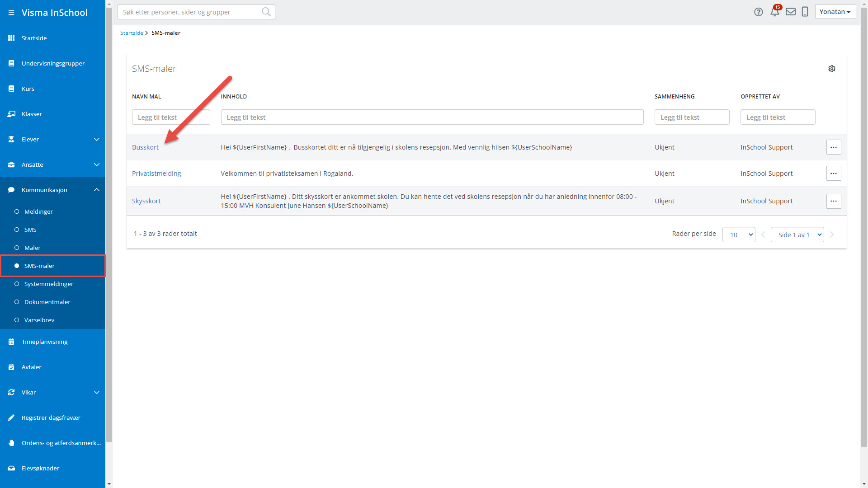Click the NAVN MAL column header

146,97
